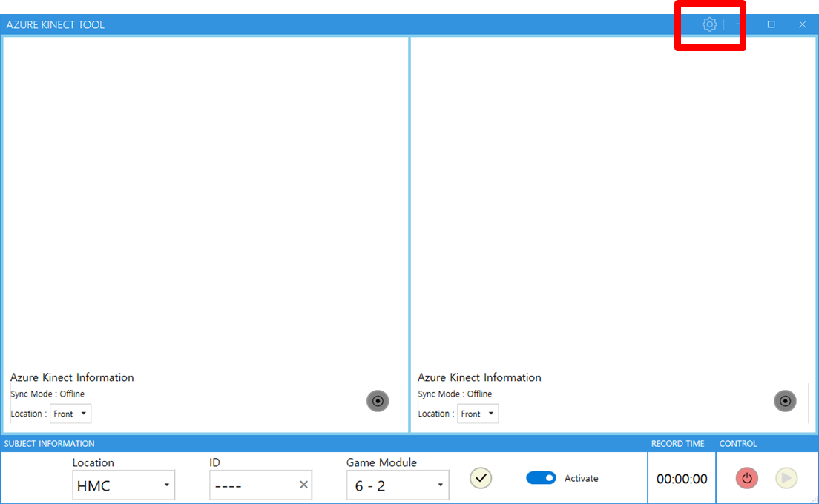Clear the ID field with the X icon
819x504 pixels.
pos(303,485)
